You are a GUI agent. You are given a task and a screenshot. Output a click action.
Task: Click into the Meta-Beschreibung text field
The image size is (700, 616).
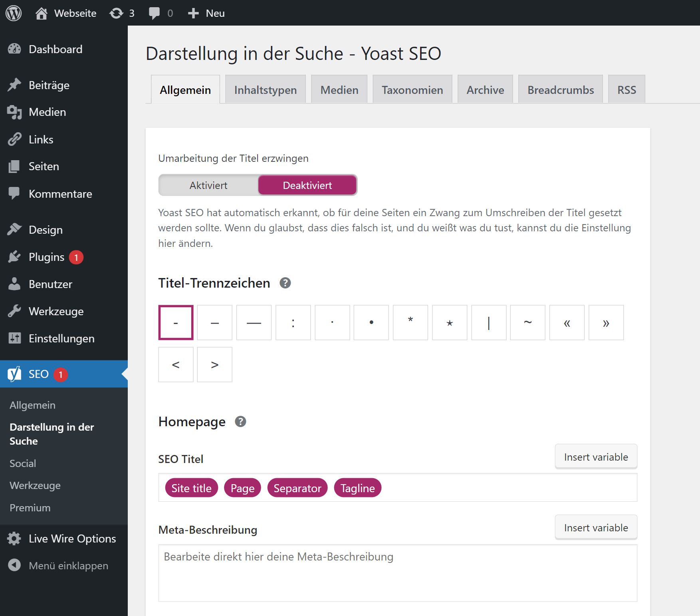click(x=397, y=573)
